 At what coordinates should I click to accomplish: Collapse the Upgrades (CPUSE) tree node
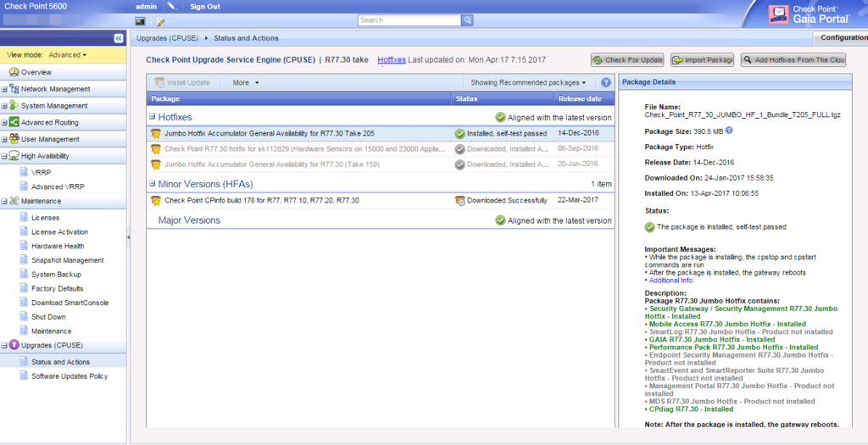[4, 345]
